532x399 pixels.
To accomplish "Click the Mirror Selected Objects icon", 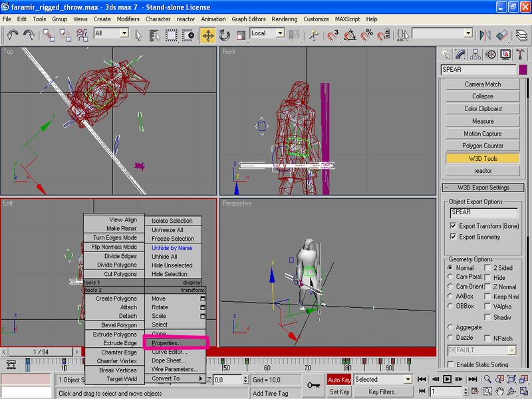I will [485, 35].
